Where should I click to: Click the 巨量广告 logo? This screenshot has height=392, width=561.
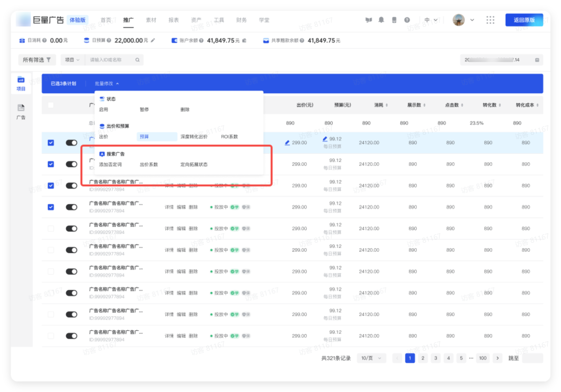coord(40,20)
